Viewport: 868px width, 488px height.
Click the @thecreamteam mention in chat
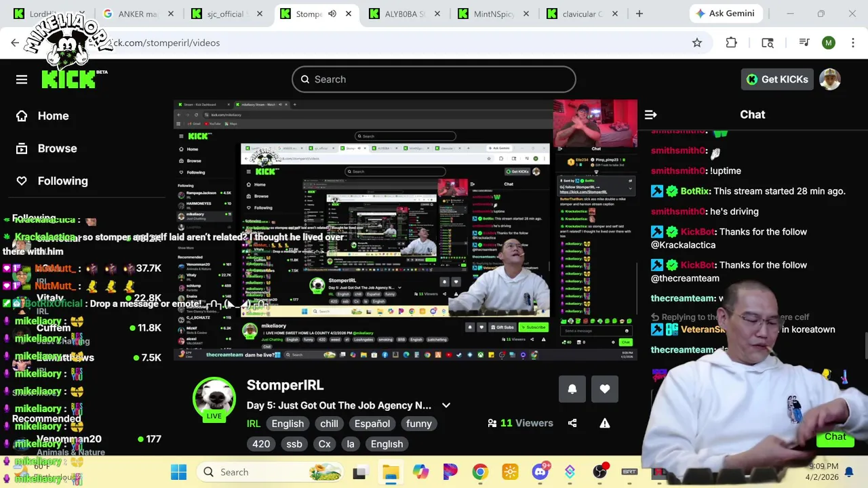[x=685, y=279]
